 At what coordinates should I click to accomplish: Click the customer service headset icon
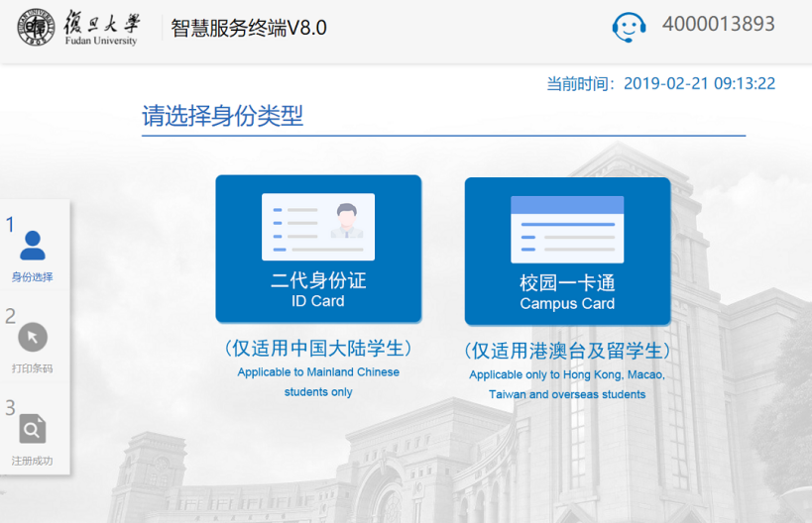point(629,27)
